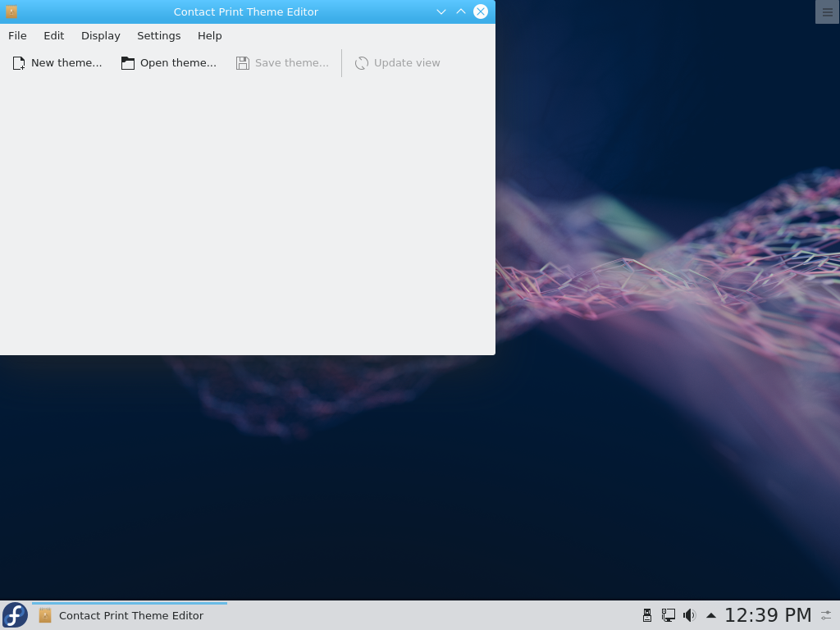Close the Contact Print Theme Editor window
Image resolution: width=840 pixels, height=630 pixels.
coord(481,11)
